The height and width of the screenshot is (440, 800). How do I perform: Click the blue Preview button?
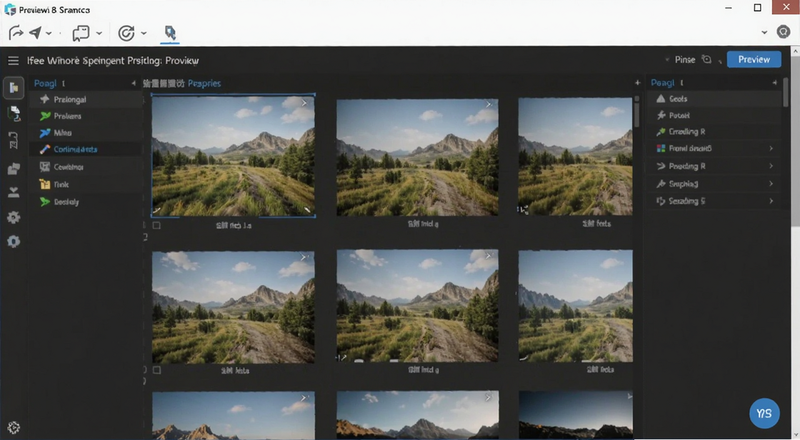click(x=754, y=59)
